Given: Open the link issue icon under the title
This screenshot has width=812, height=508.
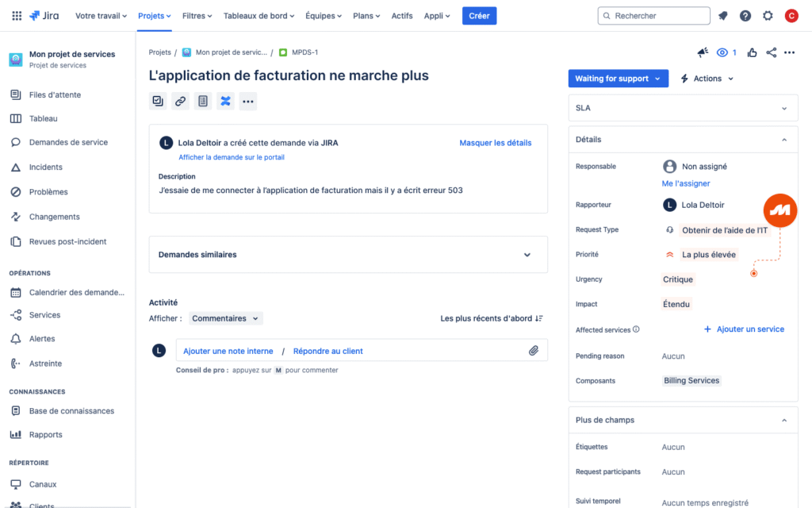Looking at the screenshot, I should 180,101.
